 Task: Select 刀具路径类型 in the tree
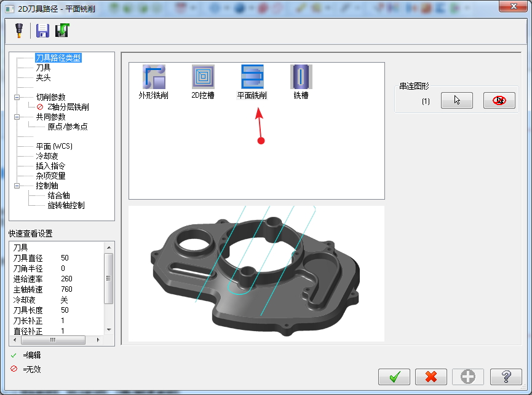[x=58, y=58]
